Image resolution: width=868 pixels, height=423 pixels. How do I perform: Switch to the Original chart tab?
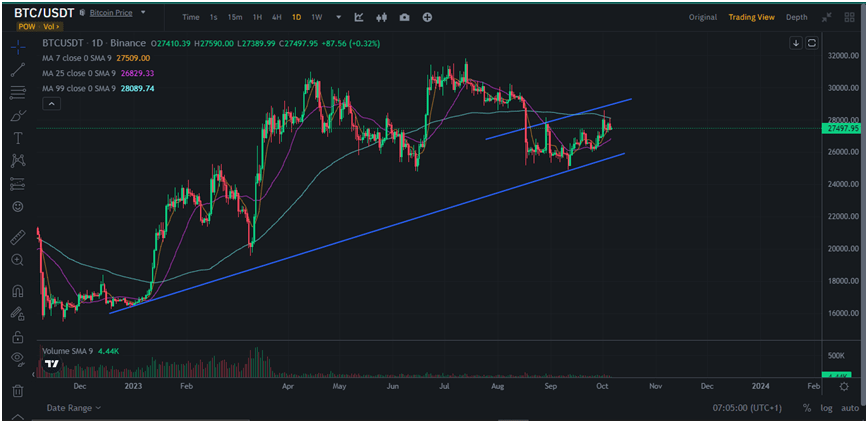(x=703, y=17)
